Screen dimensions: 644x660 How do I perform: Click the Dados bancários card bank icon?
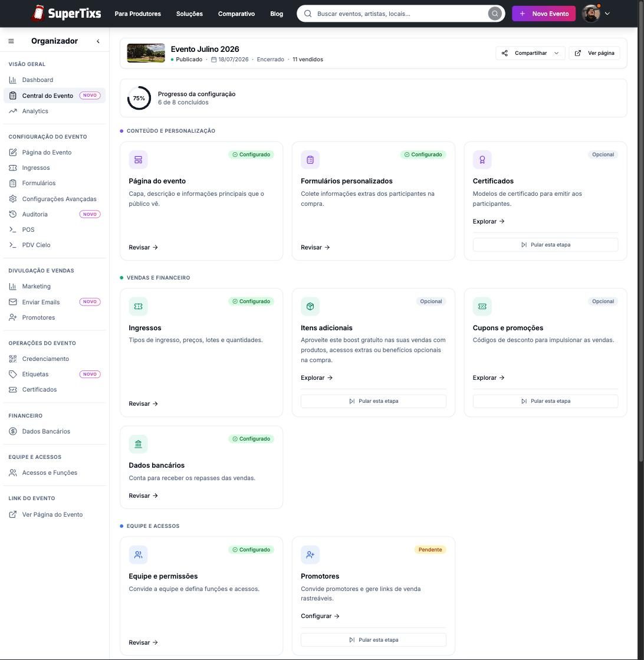point(138,444)
